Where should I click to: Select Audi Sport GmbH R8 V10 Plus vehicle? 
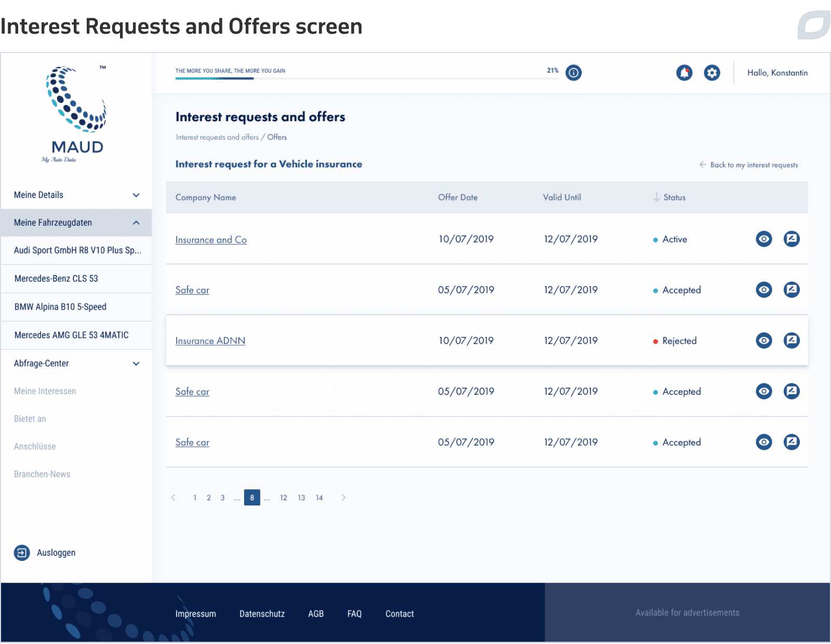pyautogui.click(x=76, y=250)
